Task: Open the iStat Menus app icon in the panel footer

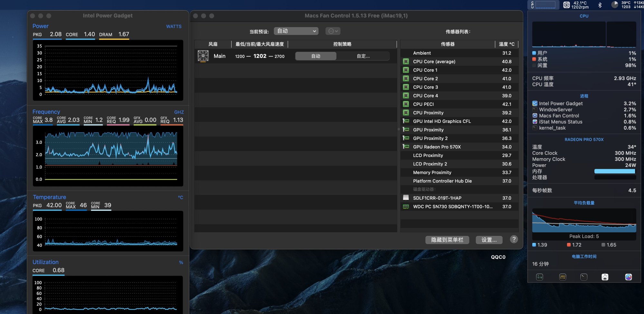Action: click(629, 277)
